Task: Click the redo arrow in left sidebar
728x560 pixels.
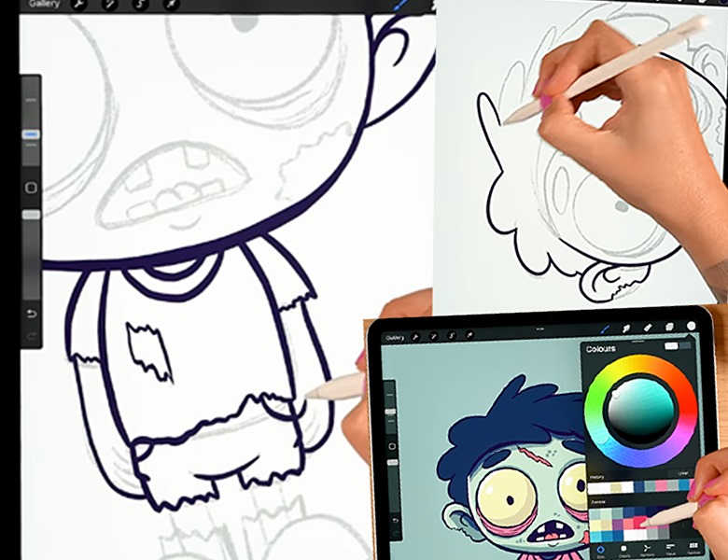Action: (x=31, y=335)
